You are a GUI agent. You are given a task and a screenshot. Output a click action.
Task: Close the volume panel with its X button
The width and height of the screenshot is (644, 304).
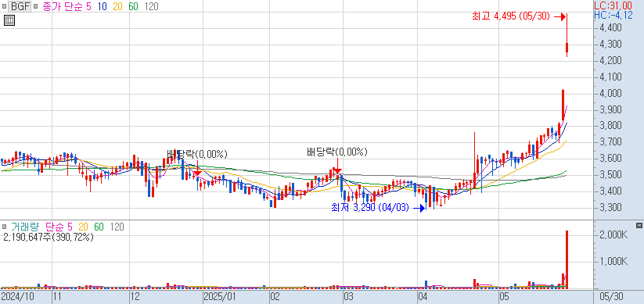[x=639, y=226]
